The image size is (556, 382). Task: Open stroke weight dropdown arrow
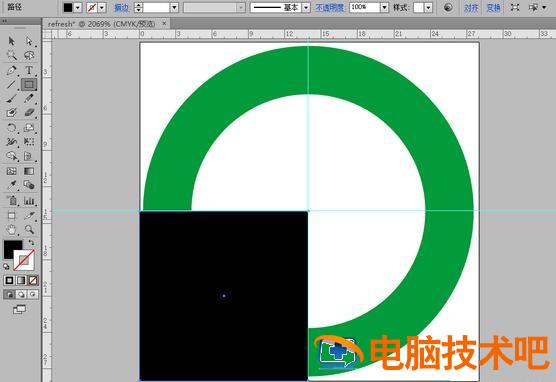174,7
